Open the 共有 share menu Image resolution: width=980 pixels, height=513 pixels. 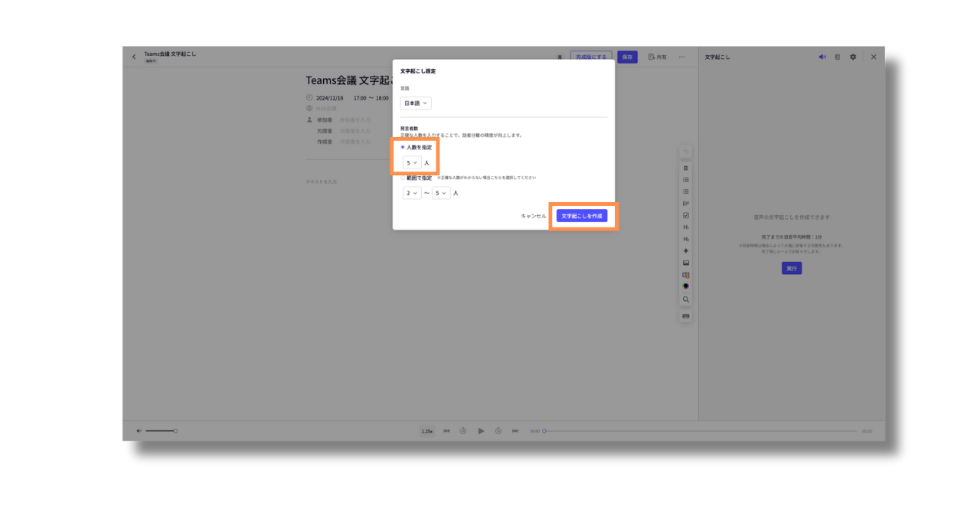[x=657, y=57]
